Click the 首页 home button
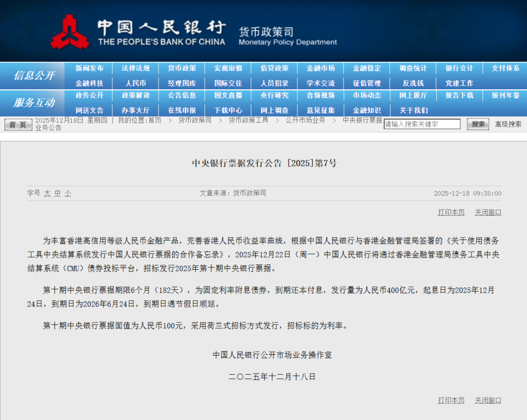 coord(18,125)
